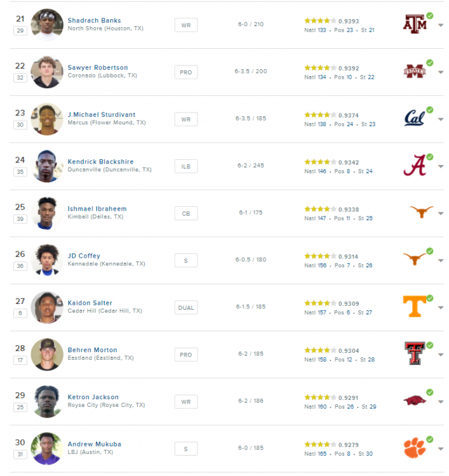Expand Kendrick Blackshire row dropdown arrow
The height and width of the screenshot is (476, 449).
pyautogui.click(x=441, y=166)
